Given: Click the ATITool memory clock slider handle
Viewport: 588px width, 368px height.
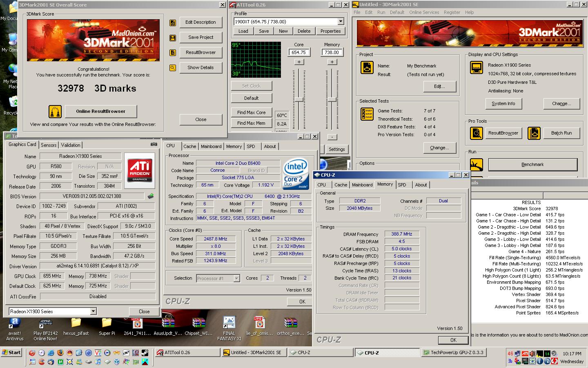Looking at the screenshot, I should [x=332, y=100].
